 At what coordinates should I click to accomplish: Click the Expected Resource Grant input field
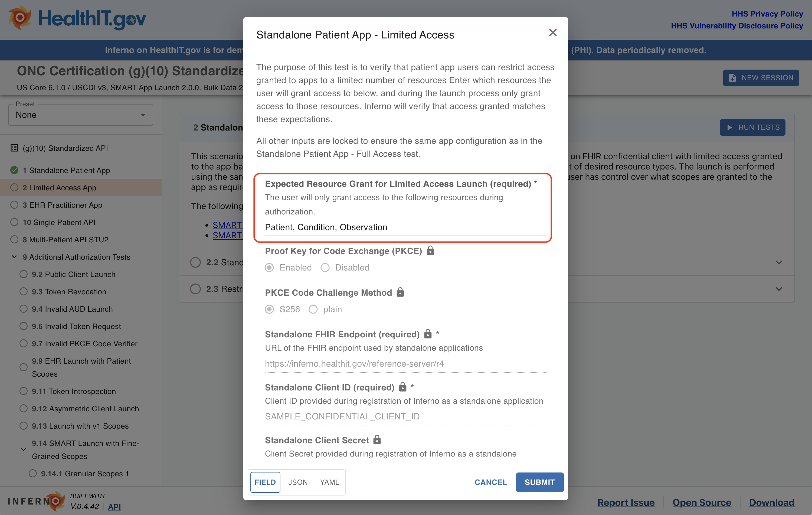(x=405, y=227)
